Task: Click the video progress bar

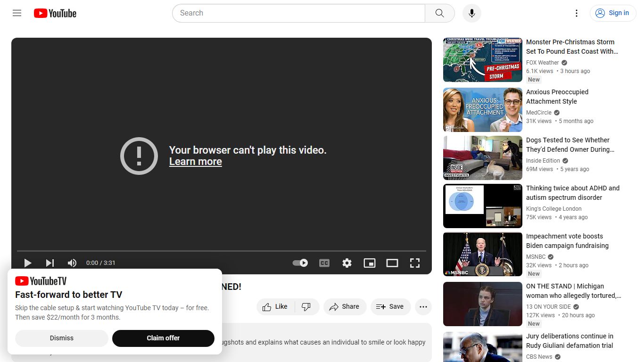Action: point(222,251)
